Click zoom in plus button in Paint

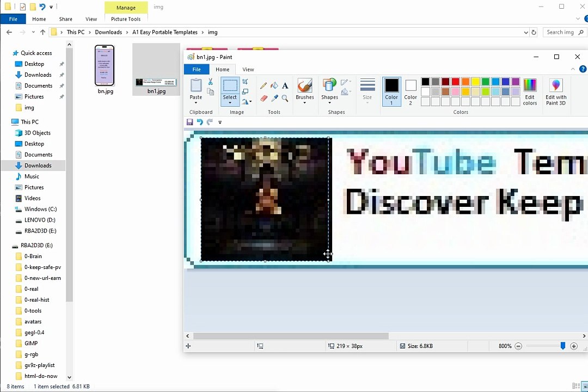click(x=574, y=346)
